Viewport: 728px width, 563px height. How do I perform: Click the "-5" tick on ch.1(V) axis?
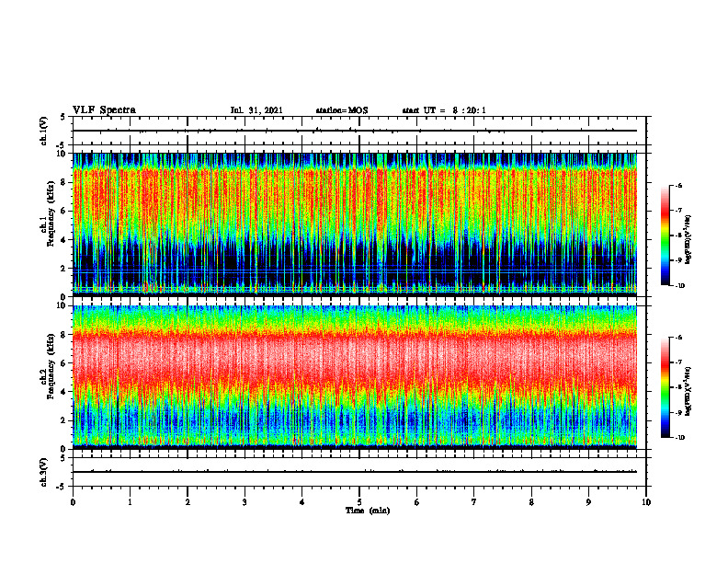[62, 145]
